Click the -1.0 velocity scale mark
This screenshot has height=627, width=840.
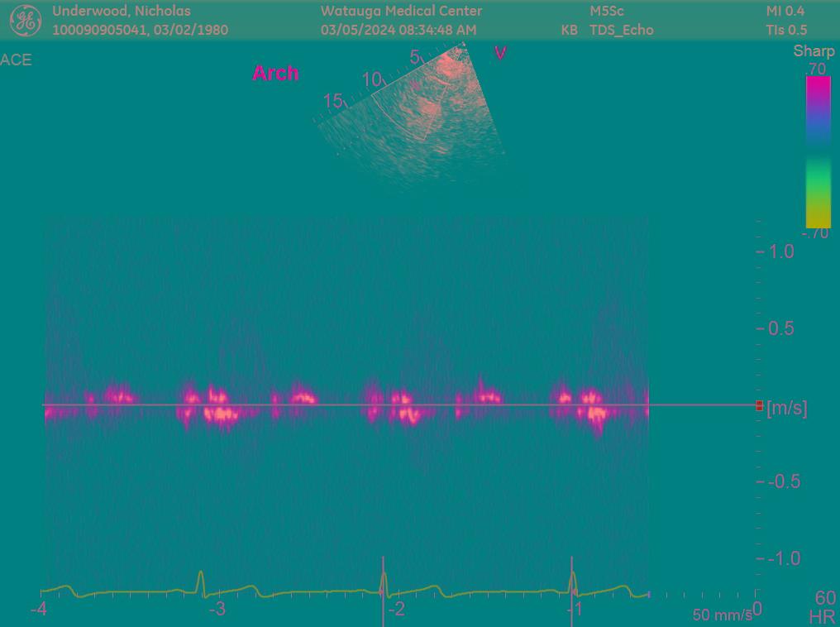point(784,558)
